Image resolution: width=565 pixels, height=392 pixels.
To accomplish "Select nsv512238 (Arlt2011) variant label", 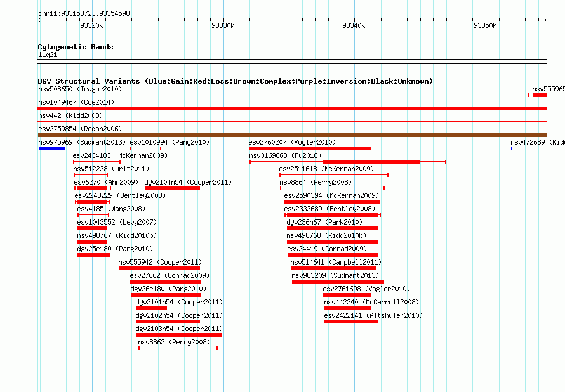I will (111, 169).
